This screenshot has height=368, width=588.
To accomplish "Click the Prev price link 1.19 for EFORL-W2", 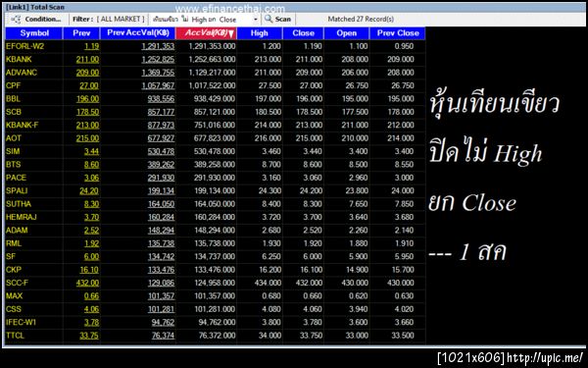I will (x=91, y=46).
